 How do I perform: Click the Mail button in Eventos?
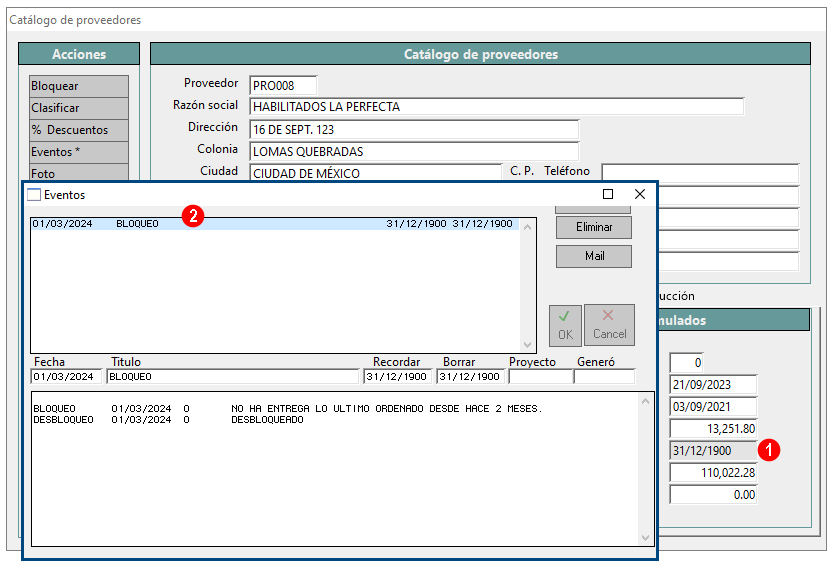pyautogui.click(x=594, y=256)
